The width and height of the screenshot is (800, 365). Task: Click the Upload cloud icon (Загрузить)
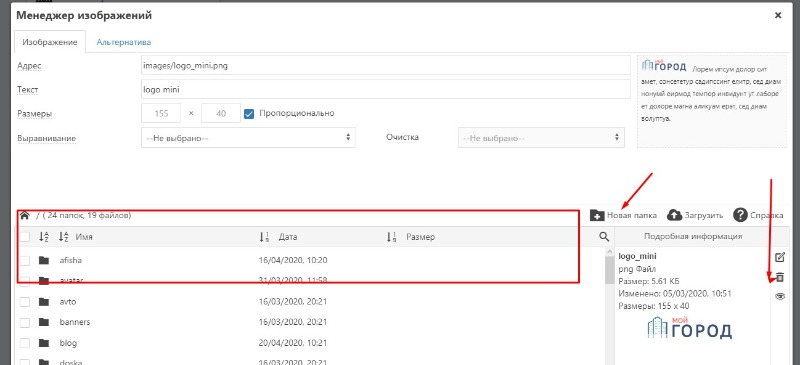674,215
